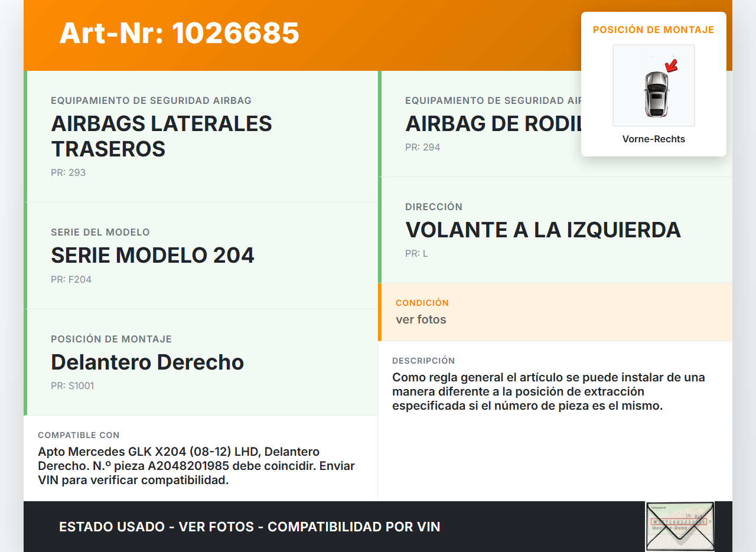The image size is (756, 552).
Task: Click the Descripción paragraph text
Action: pyautogui.click(x=548, y=391)
